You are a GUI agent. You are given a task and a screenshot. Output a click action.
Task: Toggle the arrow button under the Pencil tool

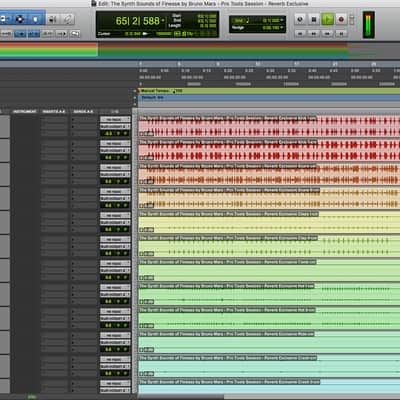click(x=61, y=33)
